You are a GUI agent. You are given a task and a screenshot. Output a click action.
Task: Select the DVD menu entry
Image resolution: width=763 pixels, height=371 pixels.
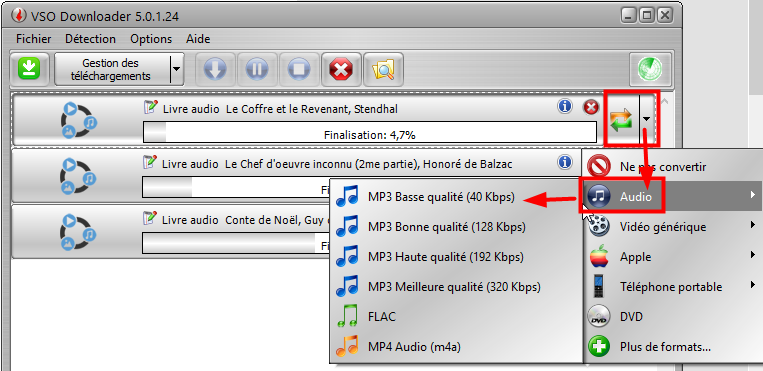[x=672, y=317]
